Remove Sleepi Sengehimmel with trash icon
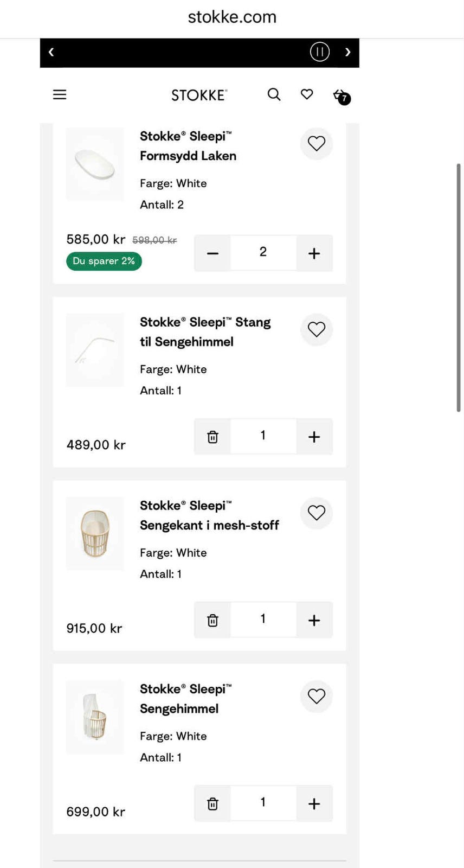Viewport: 464px width, 868px height. click(x=212, y=803)
